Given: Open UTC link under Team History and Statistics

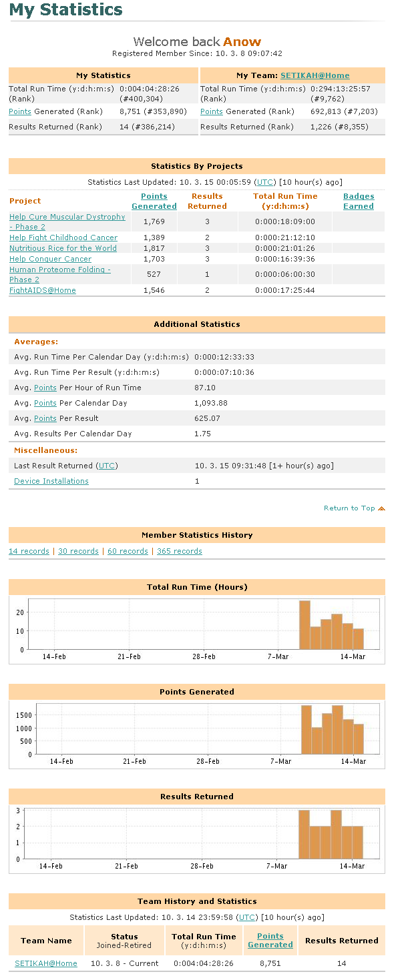Looking at the screenshot, I should coord(247,917).
